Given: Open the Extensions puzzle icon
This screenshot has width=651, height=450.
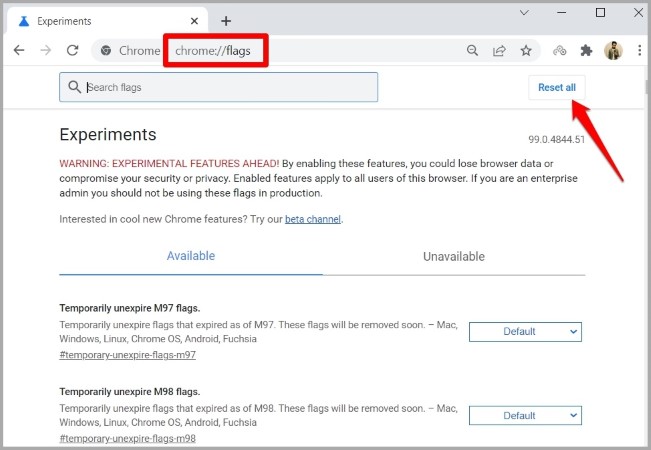Looking at the screenshot, I should click(x=586, y=51).
